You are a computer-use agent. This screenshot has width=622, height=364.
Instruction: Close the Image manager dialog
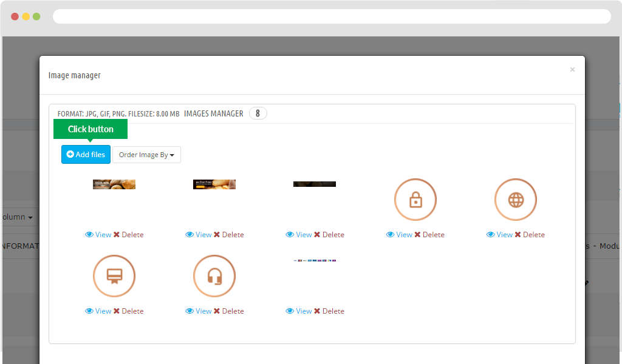pyautogui.click(x=572, y=70)
